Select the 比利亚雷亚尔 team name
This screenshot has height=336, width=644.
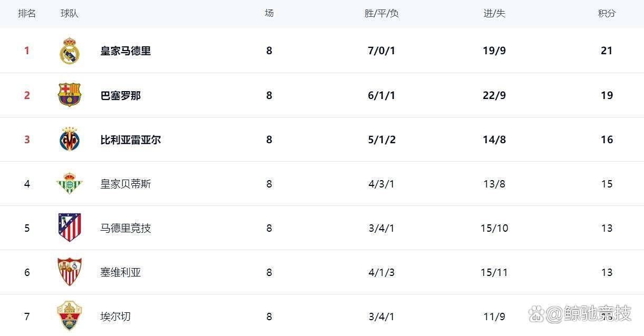(x=131, y=140)
